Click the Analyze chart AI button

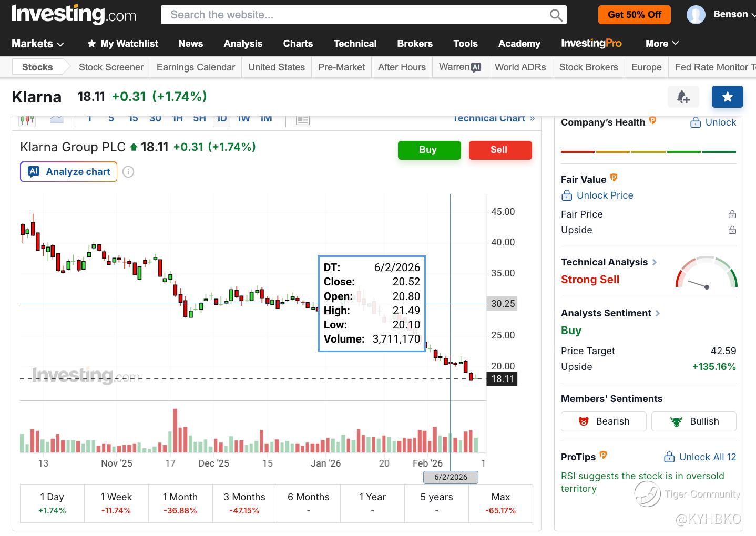[x=69, y=172]
